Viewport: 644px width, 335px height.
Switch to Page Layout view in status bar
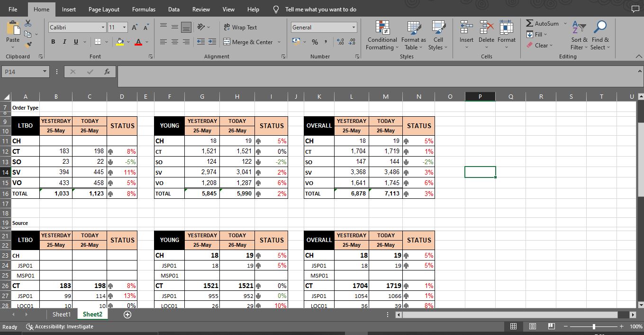[532, 326]
